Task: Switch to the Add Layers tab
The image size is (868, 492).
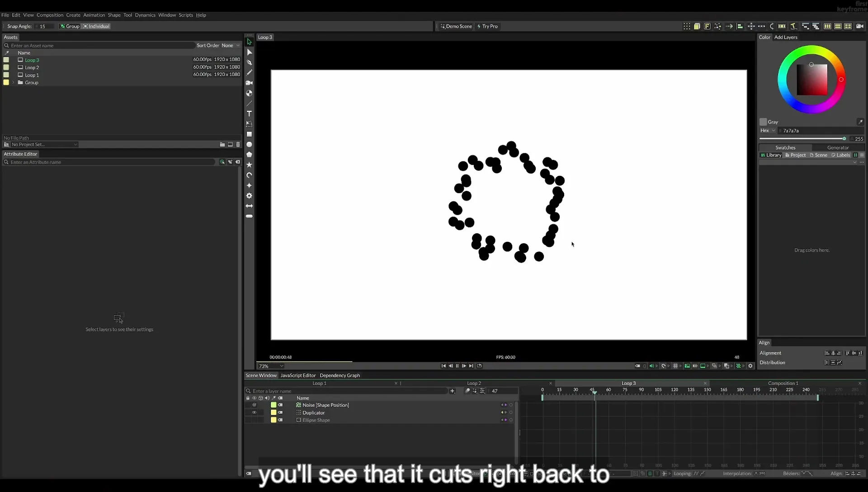Action: click(786, 37)
